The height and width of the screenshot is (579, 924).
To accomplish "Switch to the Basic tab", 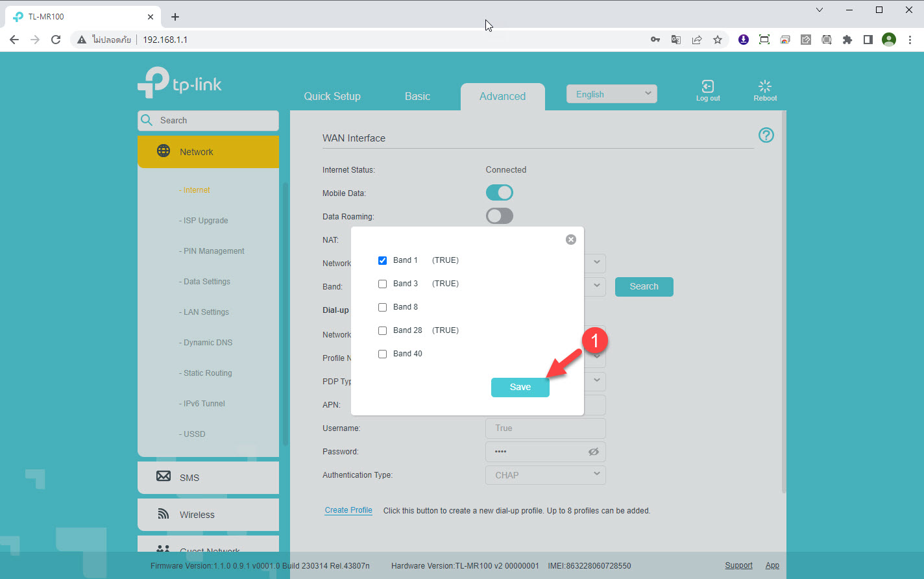I will [x=417, y=96].
